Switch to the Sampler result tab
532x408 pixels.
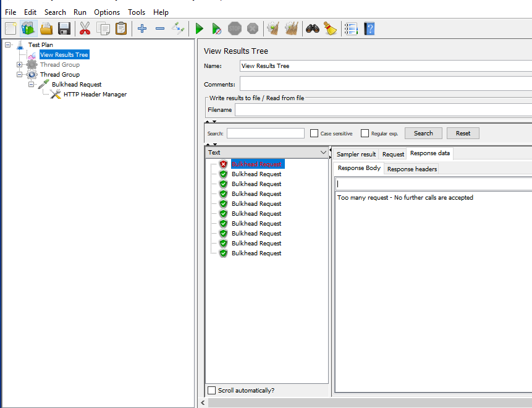(356, 154)
